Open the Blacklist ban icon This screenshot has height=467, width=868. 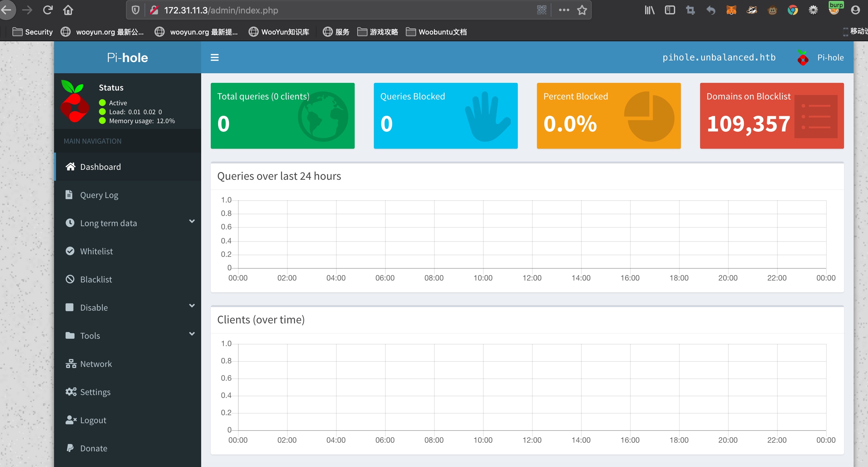click(70, 279)
